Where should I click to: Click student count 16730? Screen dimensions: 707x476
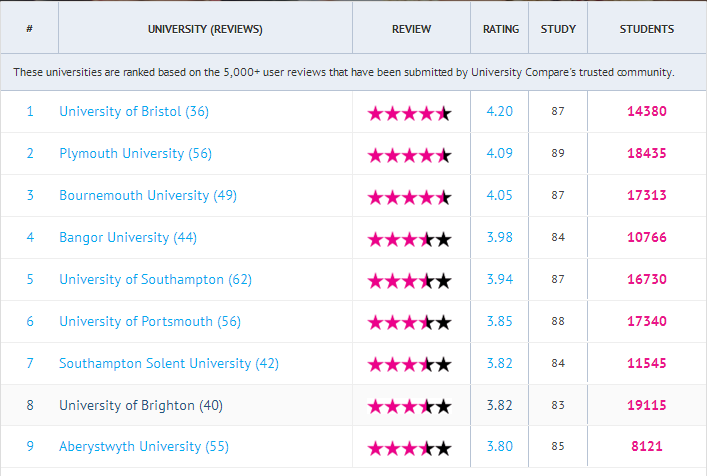tap(647, 279)
